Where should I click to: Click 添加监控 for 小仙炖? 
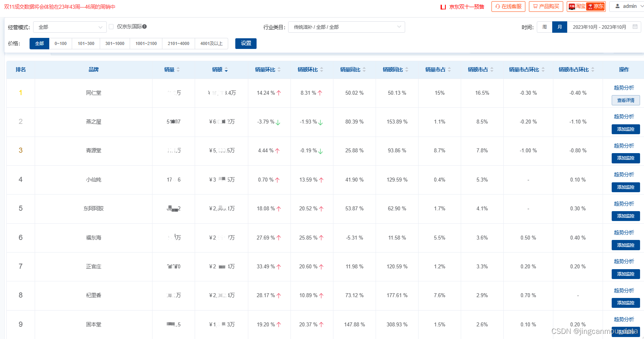click(625, 187)
